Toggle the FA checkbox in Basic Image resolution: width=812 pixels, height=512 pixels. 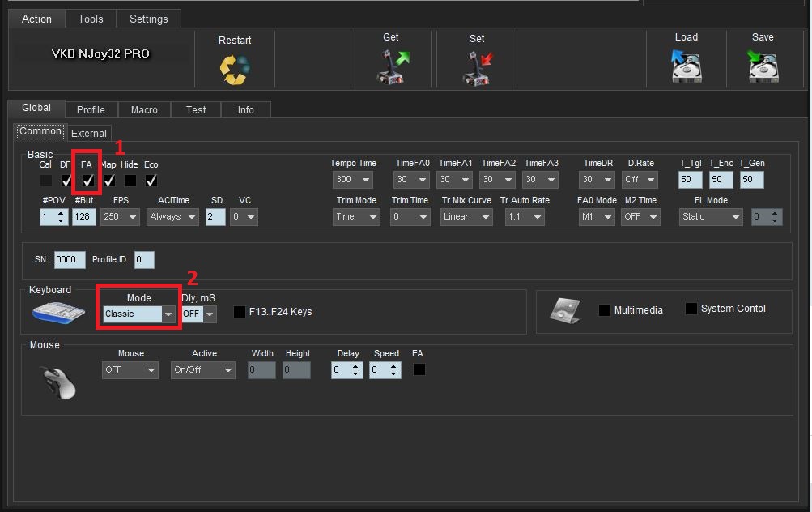tap(88, 181)
